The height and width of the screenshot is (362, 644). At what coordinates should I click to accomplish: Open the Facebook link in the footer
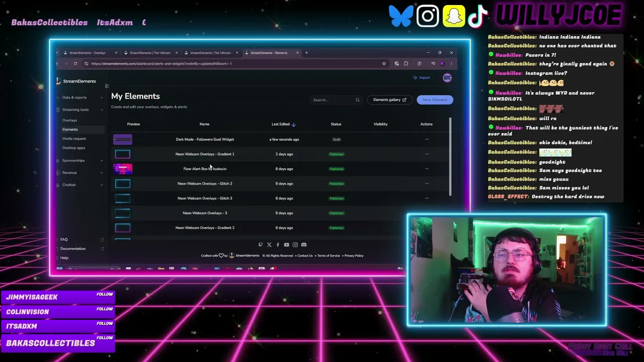coord(278,245)
